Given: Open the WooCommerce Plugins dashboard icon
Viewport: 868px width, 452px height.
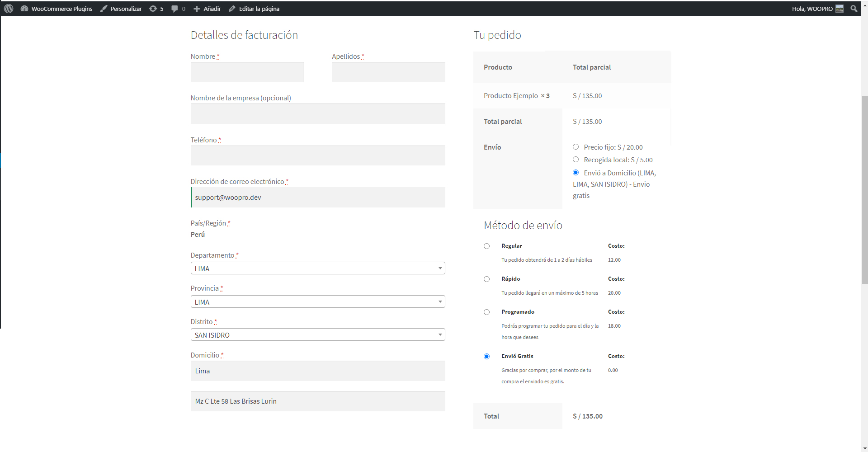Looking at the screenshot, I should click(24, 9).
